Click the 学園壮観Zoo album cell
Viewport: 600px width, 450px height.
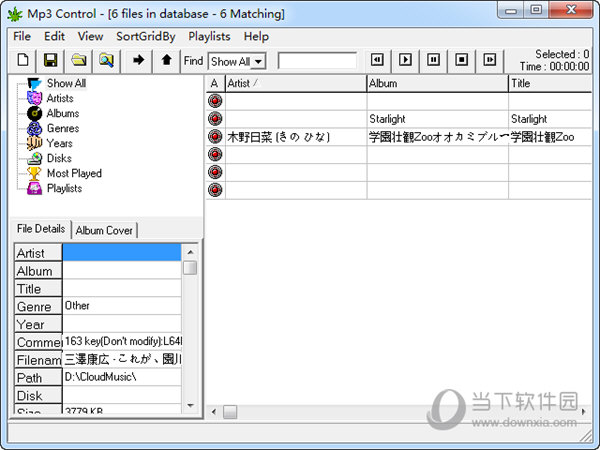click(x=438, y=137)
